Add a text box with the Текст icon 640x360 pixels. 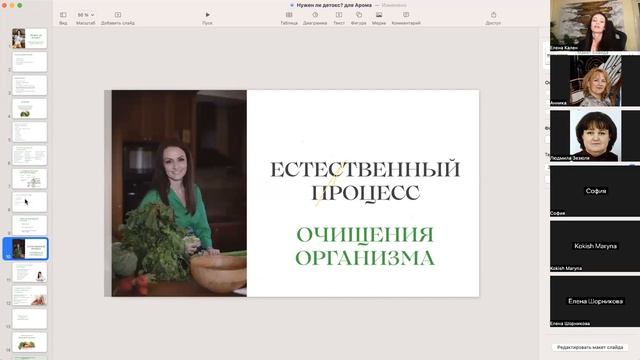click(x=339, y=15)
